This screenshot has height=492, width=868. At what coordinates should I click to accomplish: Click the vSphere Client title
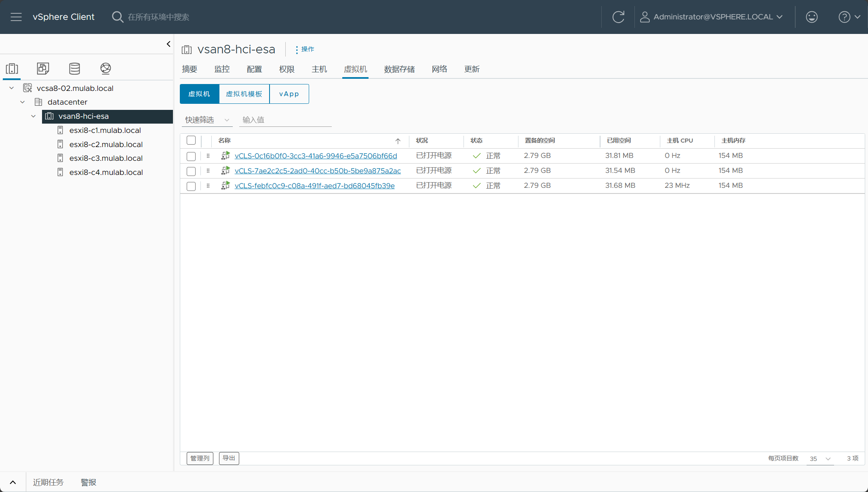click(x=63, y=17)
